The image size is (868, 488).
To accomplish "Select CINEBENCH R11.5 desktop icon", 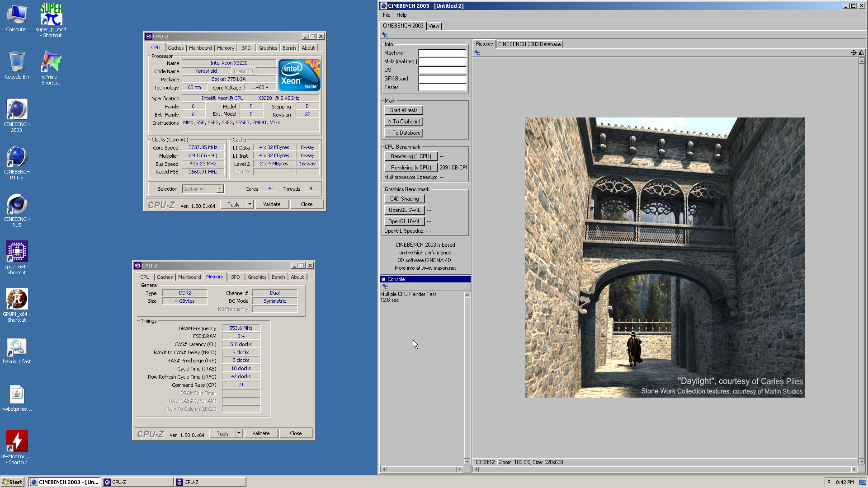I will click(x=17, y=163).
